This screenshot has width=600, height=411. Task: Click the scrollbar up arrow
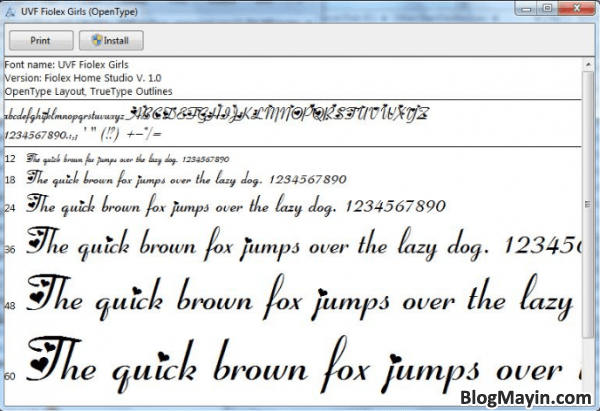[x=587, y=64]
